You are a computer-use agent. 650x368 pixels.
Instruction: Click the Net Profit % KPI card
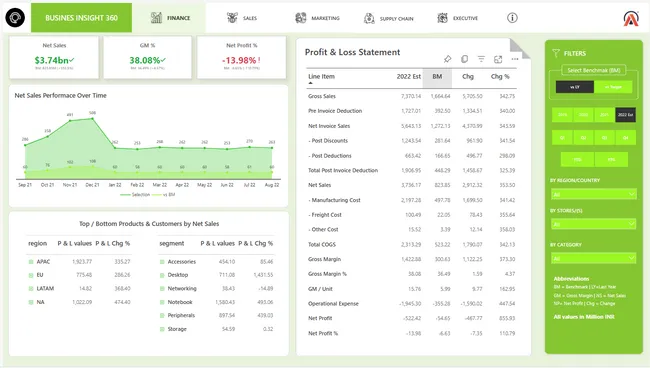pos(241,57)
